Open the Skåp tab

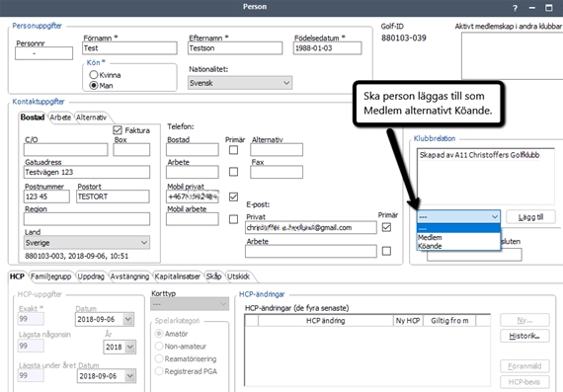tap(213, 276)
